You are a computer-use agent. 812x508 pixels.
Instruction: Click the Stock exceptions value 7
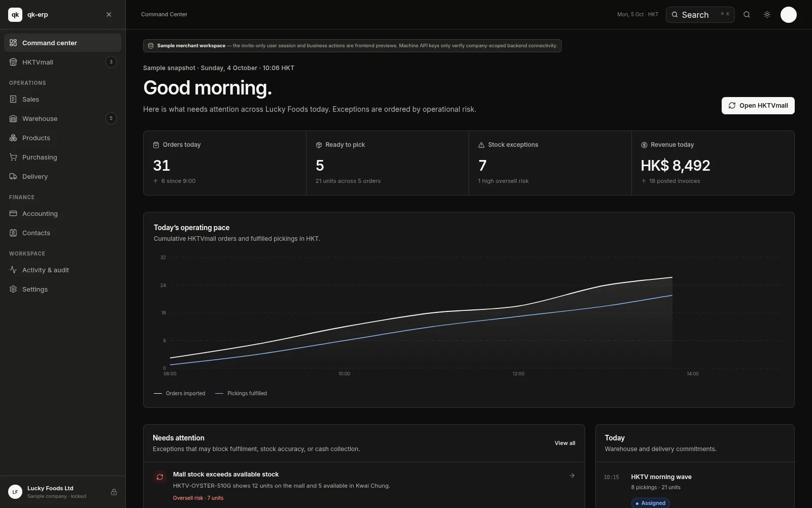coord(482,166)
